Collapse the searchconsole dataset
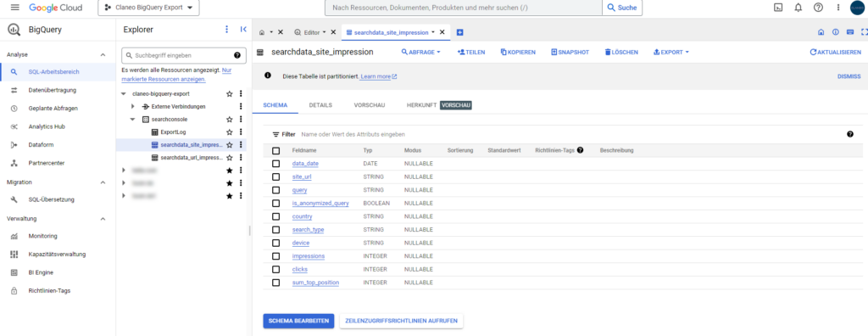Image resolution: width=868 pixels, height=336 pixels. (x=133, y=119)
